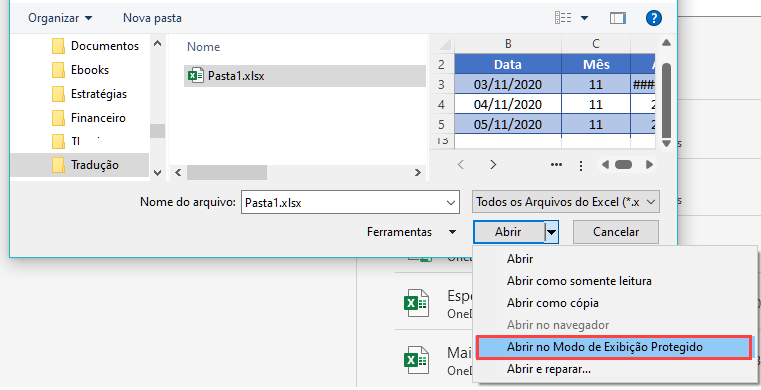Choose Abrir como cópia
The width and height of the screenshot is (761, 390).
coord(552,303)
